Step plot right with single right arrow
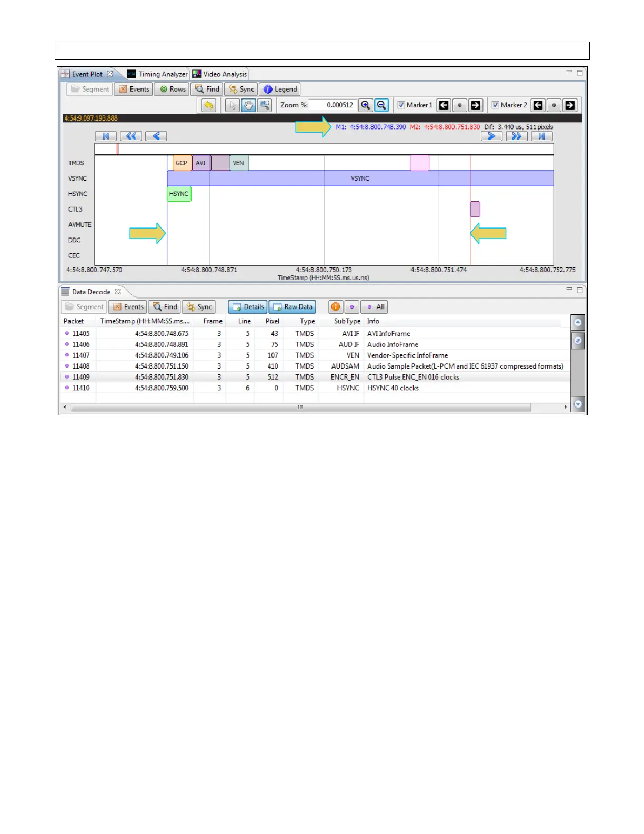Screen dimensions: 644x834 (491, 136)
